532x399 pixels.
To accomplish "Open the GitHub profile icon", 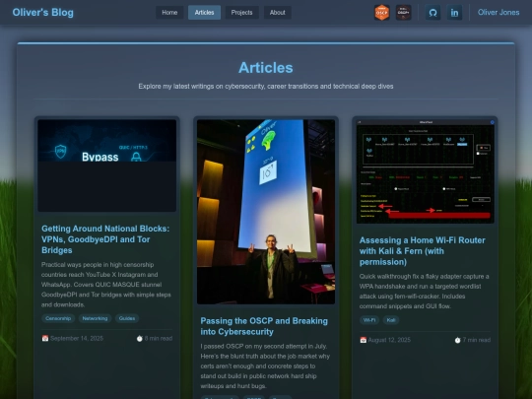I will [432, 13].
